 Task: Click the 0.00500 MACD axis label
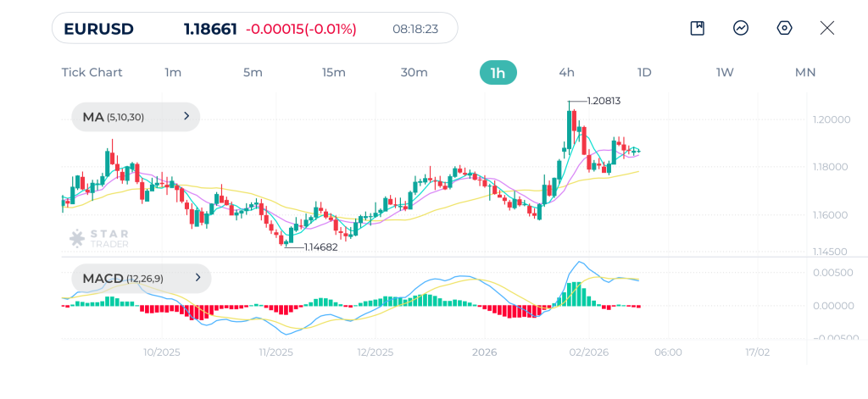pyautogui.click(x=832, y=273)
